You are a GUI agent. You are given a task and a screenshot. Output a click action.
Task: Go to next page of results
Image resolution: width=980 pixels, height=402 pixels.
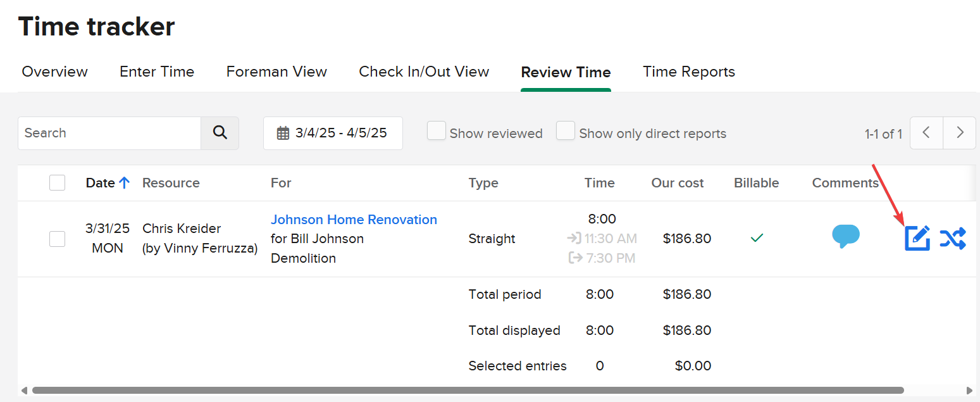pyautogui.click(x=960, y=133)
